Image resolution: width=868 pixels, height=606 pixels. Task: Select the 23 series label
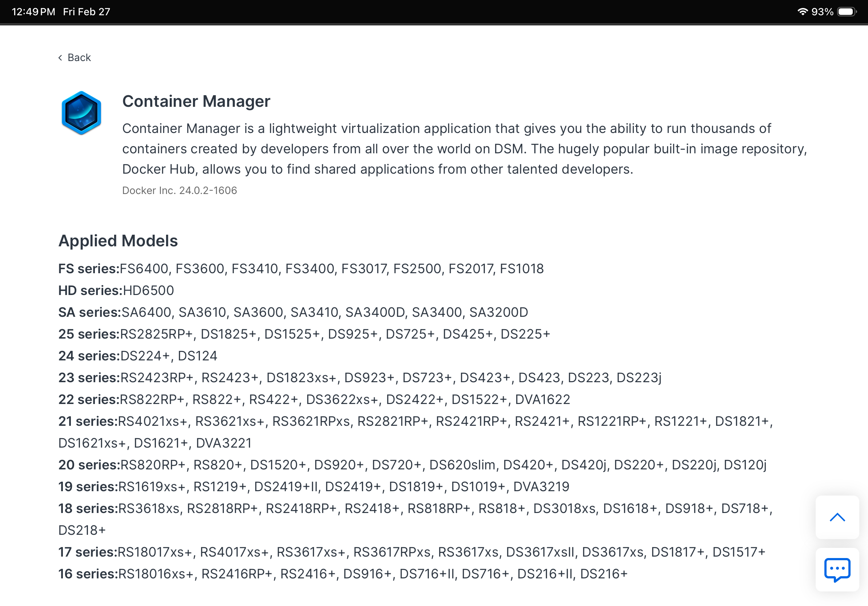pyautogui.click(x=89, y=377)
